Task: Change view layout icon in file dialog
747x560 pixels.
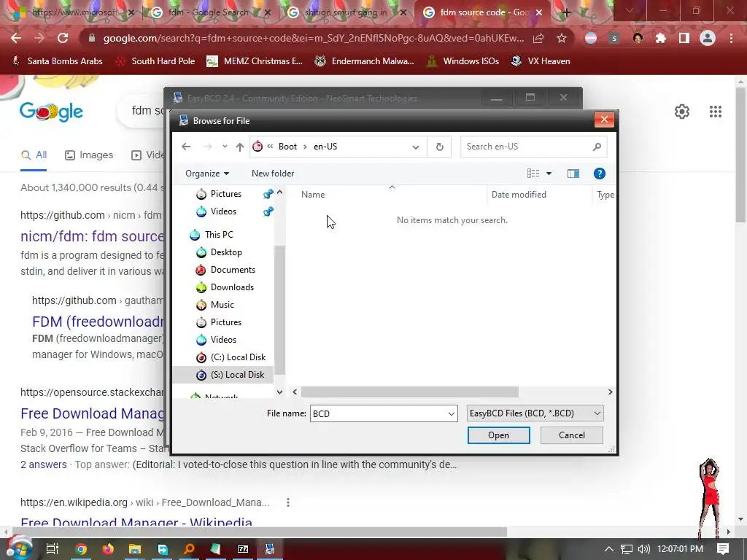Action: click(533, 174)
